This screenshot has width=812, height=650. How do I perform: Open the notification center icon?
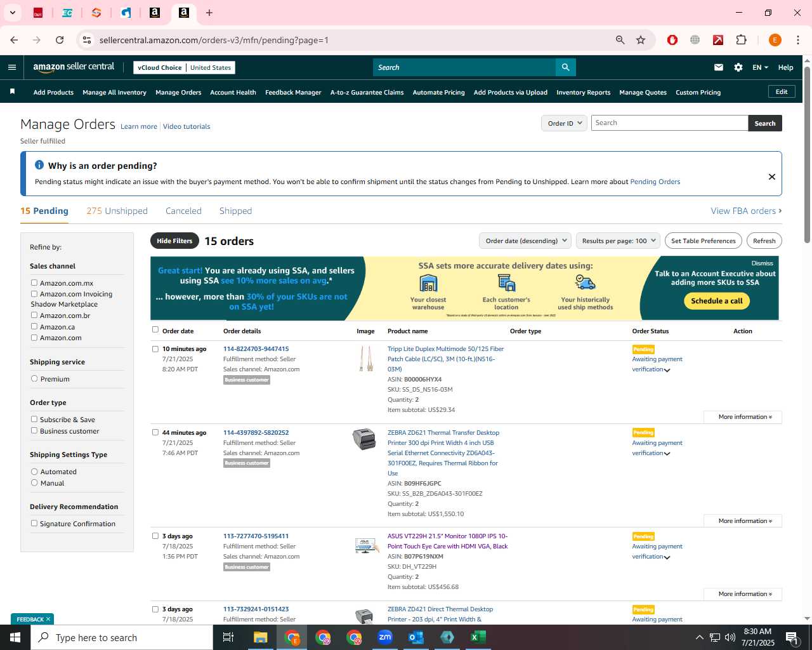click(x=792, y=637)
